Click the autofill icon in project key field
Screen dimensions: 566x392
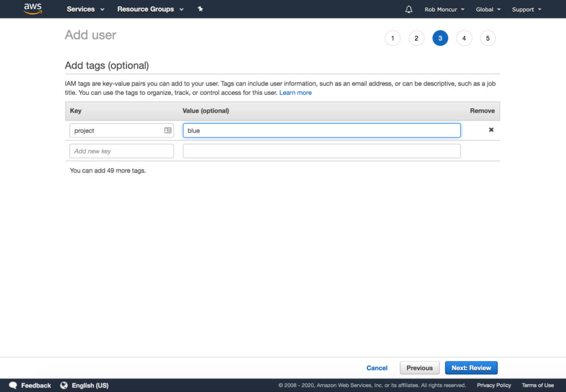(x=168, y=131)
